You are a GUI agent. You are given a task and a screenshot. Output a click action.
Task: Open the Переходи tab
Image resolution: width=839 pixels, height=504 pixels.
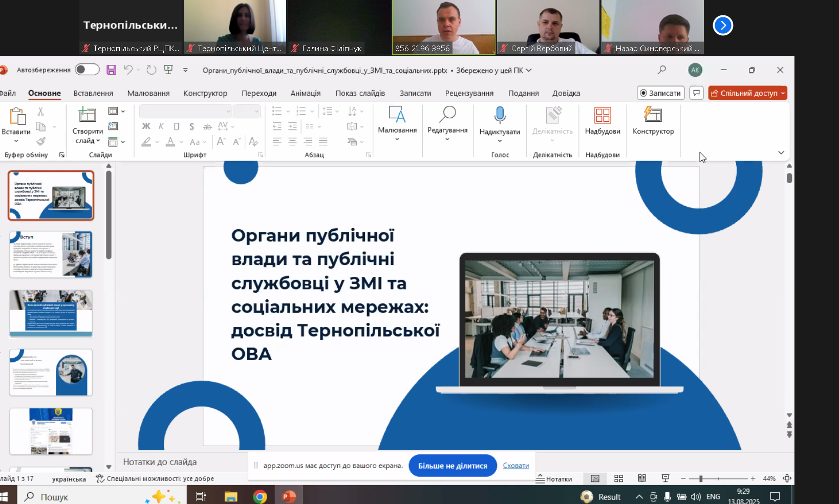tap(259, 93)
